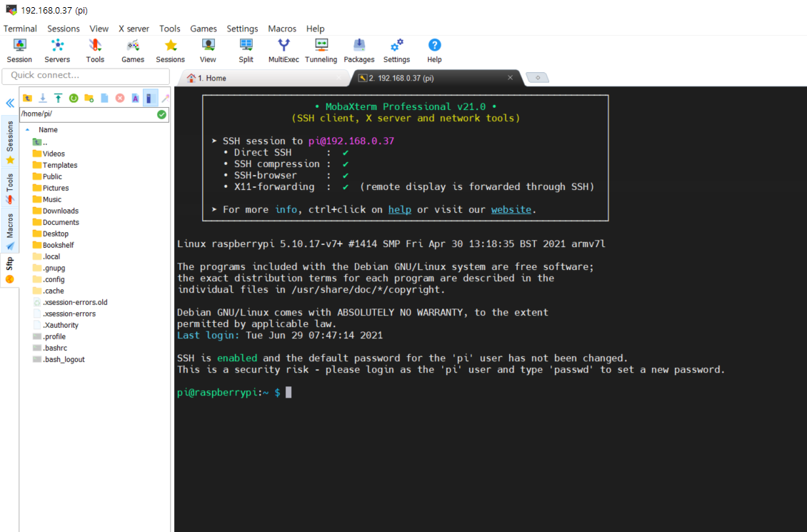Download selected files in SFTP toolbar
The height and width of the screenshot is (532, 807).
pos(43,98)
